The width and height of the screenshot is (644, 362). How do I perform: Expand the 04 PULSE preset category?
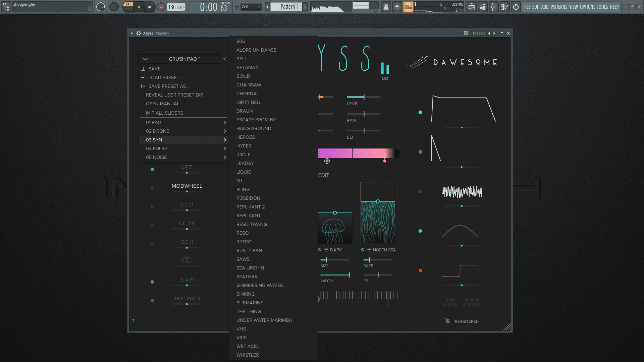tap(183, 148)
